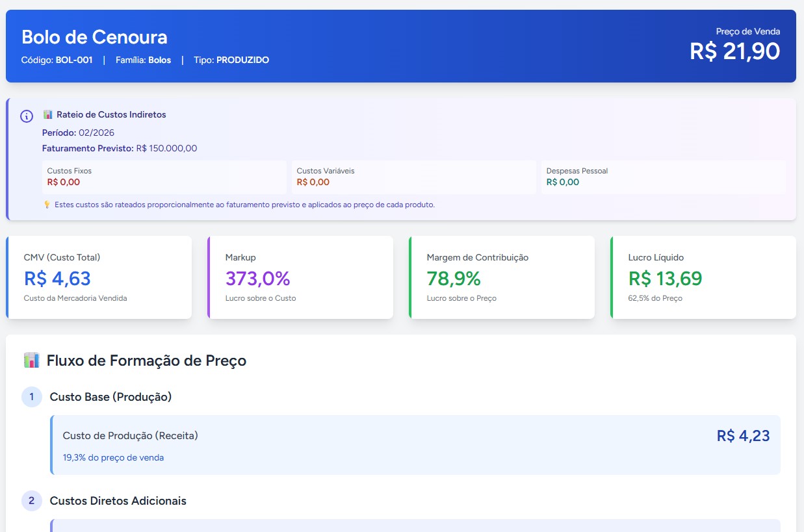This screenshot has height=532, width=804.
Task: Click the Custos Variáveis value box
Action: tap(414, 177)
